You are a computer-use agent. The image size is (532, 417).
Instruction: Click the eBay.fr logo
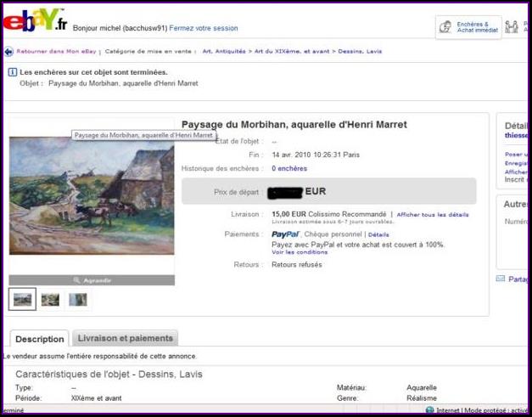pyautogui.click(x=35, y=20)
